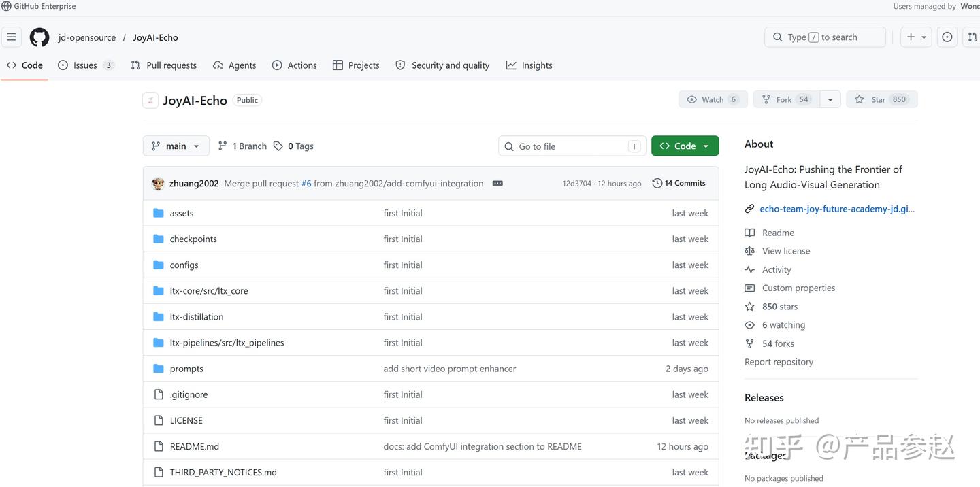Image resolution: width=980 pixels, height=487 pixels.
Task: Click the search box in header
Action: (825, 37)
